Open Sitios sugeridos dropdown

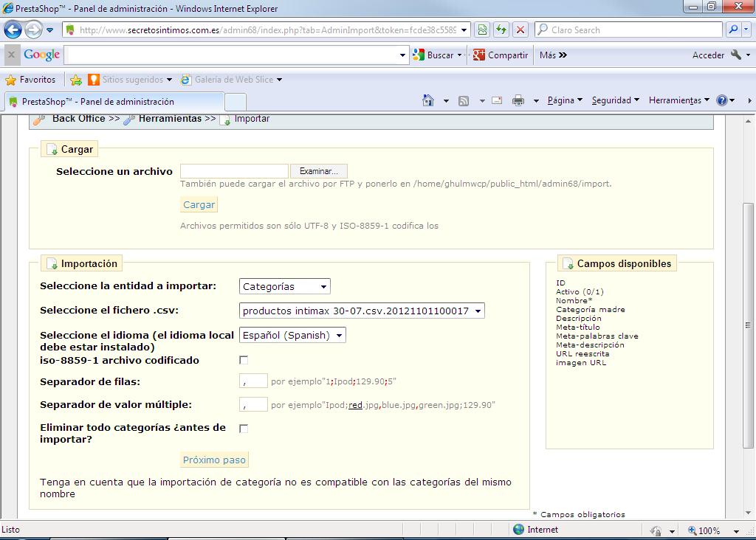(130, 80)
